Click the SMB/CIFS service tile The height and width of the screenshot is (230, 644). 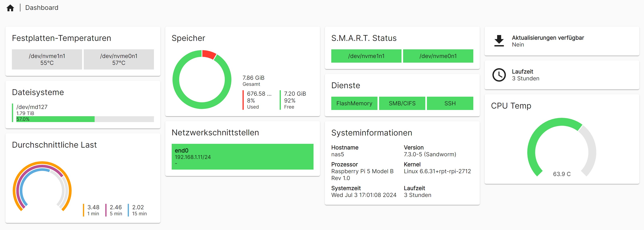[x=402, y=103]
